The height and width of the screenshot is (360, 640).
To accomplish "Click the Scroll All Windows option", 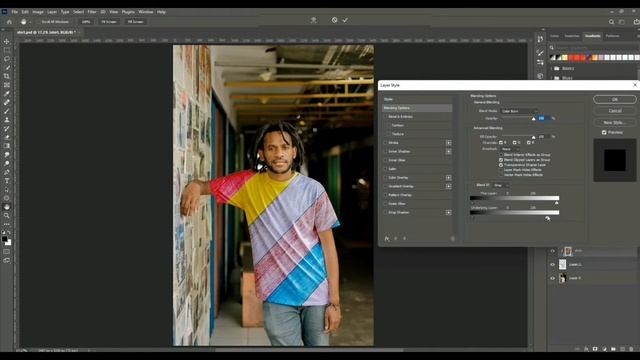I will coord(55,22).
